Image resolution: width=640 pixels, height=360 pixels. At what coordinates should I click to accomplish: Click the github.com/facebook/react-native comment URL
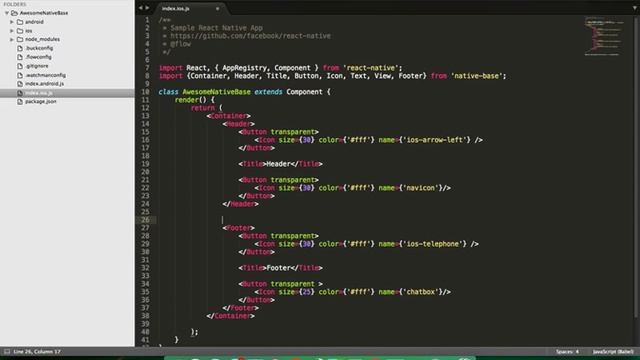click(x=251, y=36)
